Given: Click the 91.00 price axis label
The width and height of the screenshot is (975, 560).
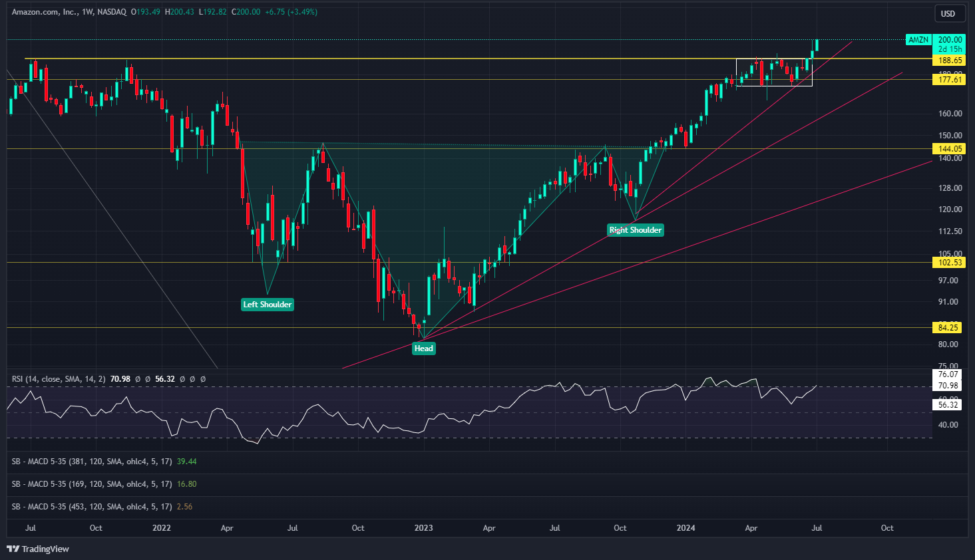Looking at the screenshot, I should (x=949, y=302).
